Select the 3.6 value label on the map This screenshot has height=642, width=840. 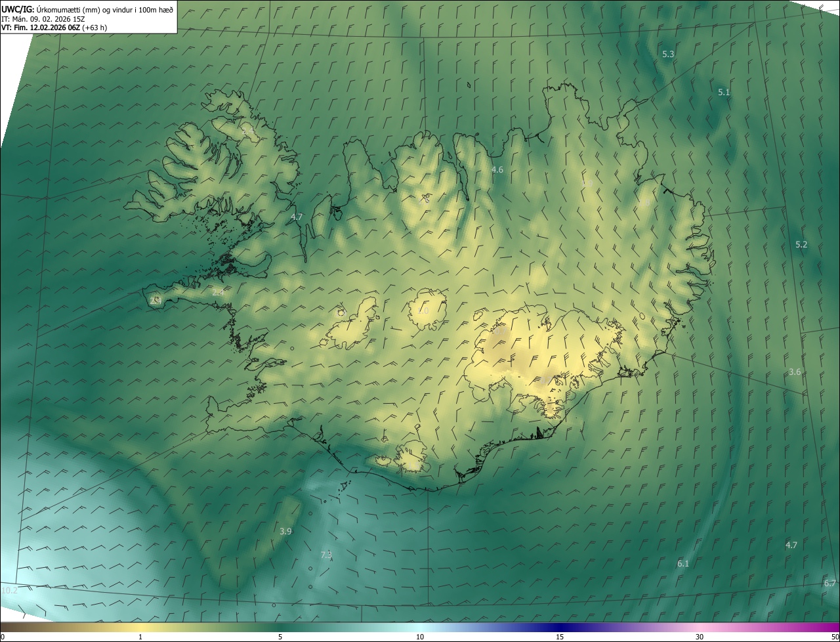point(795,372)
